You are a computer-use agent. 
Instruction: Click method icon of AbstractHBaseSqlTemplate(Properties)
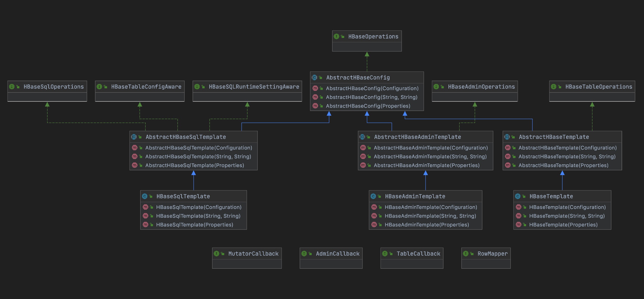pyautogui.click(x=134, y=165)
